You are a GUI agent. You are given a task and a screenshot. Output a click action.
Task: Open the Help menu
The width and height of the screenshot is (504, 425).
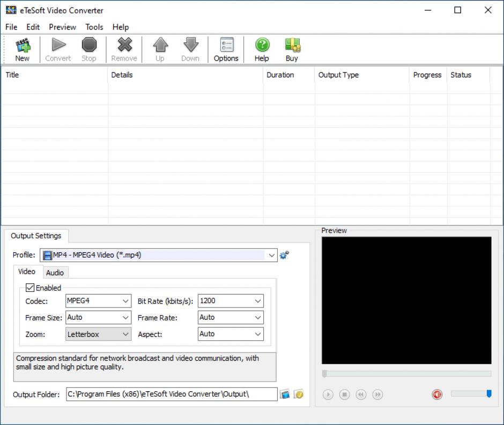click(x=121, y=27)
